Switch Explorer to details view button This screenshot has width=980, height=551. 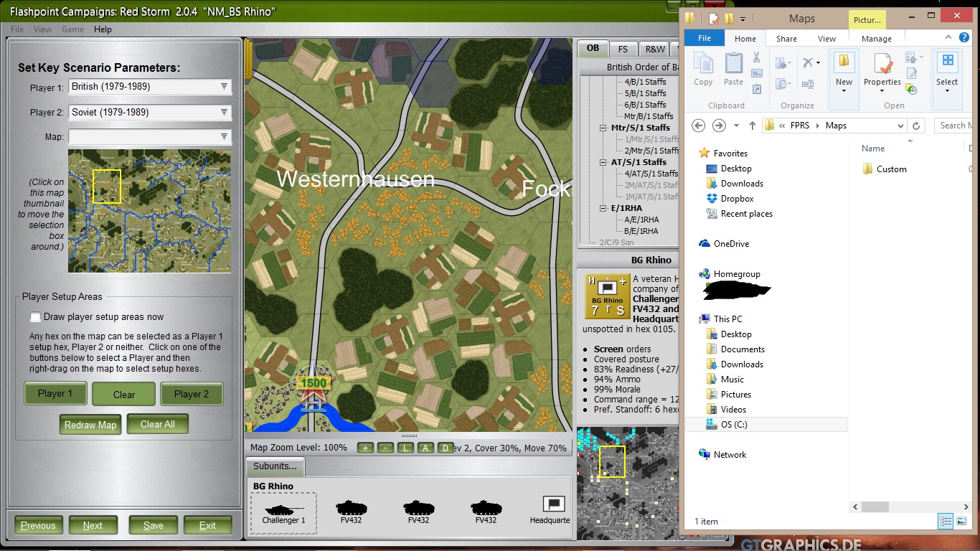pos(946,522)
